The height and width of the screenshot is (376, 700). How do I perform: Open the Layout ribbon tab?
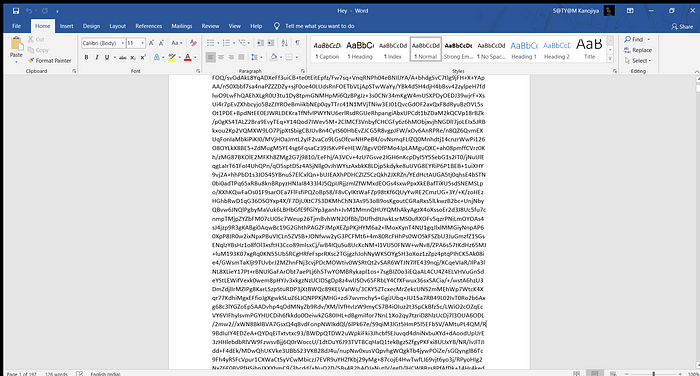pos(117,26)
